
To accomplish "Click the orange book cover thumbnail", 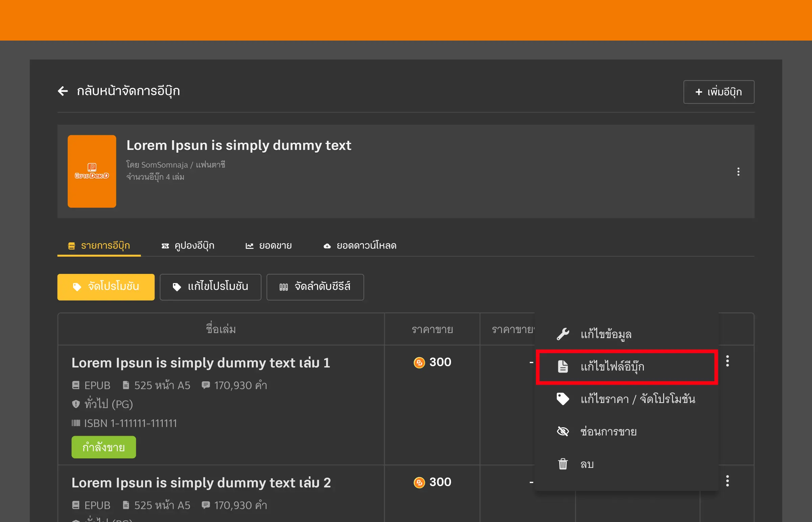I will (92, 171).
